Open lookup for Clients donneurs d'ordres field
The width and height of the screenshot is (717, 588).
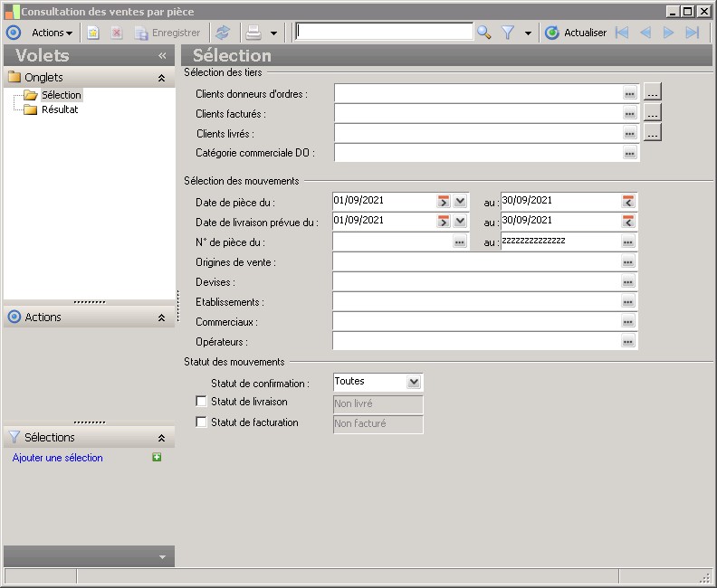pyautogui.click(x=629, y=92)
